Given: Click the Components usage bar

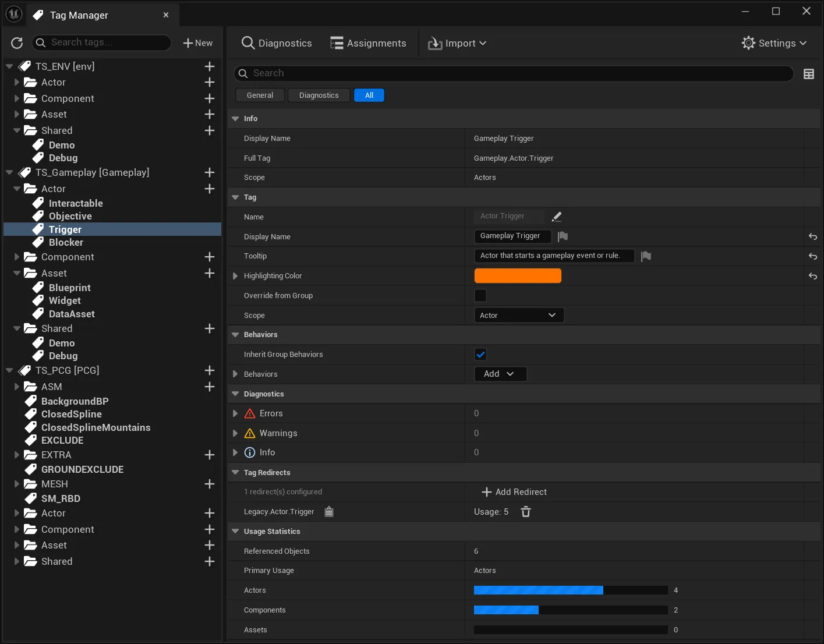Looking at the screenshot, I should click(571, 610).
